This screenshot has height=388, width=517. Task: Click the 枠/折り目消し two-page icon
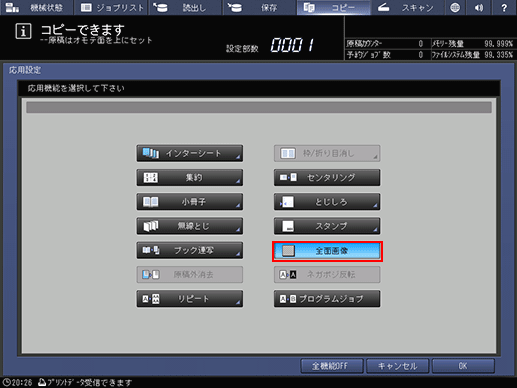coord(288,153)
